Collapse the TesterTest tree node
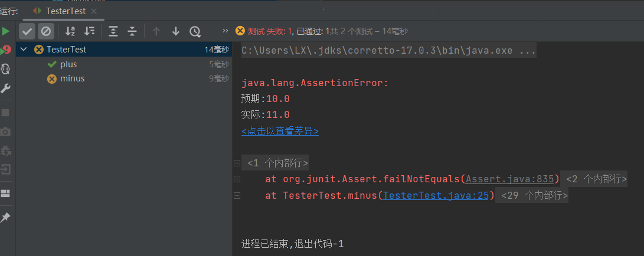The width and height of the screenshot is (644, 256). tap(24, 50)
